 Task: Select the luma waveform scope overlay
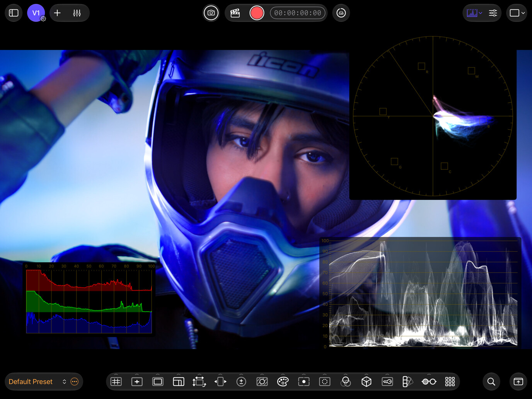click(x=421, y=293)
